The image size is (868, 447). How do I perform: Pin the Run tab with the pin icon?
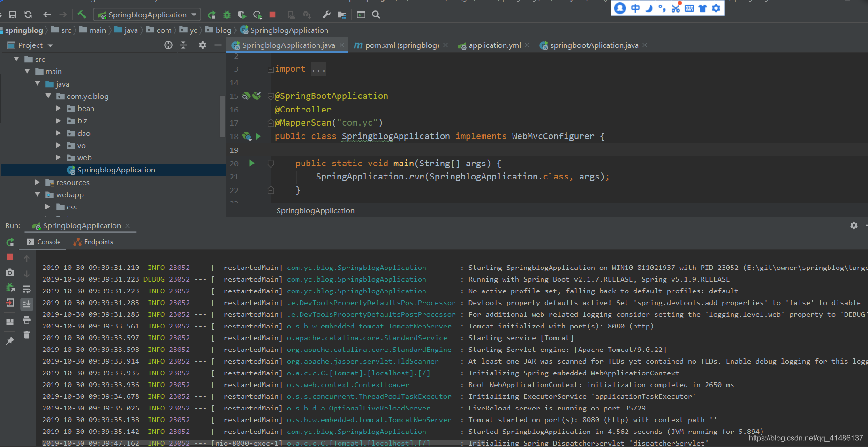pos(10,341)
